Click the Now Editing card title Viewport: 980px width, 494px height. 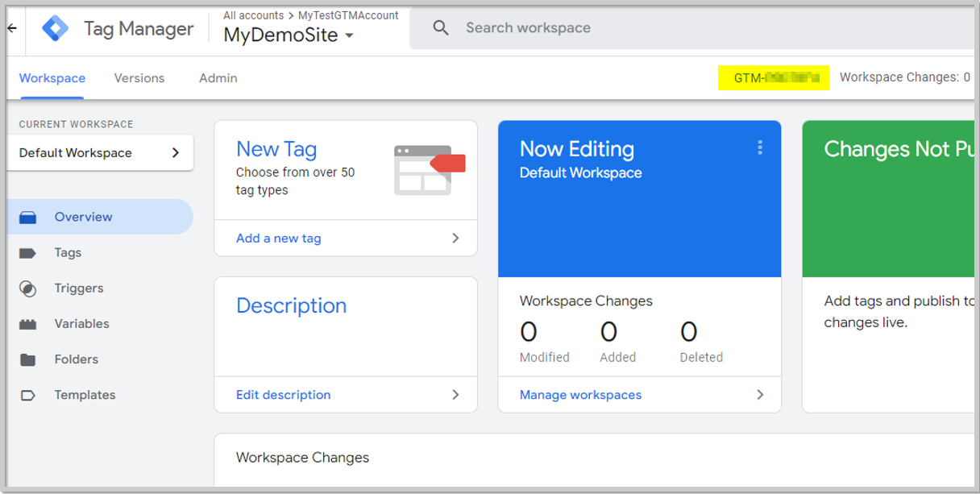[577, 149]
